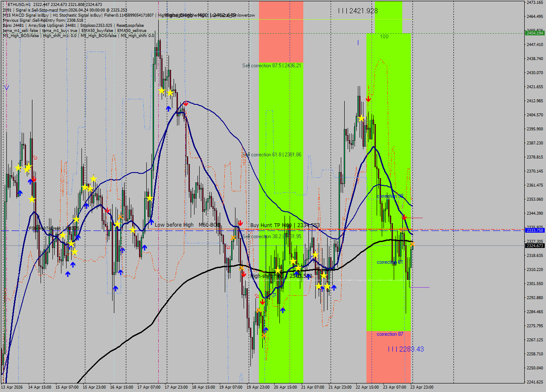This screenshot has height=392, width=546.
Task: Click the 'Low before High M60-BOS' label
Action: click(x=187, y=225)
